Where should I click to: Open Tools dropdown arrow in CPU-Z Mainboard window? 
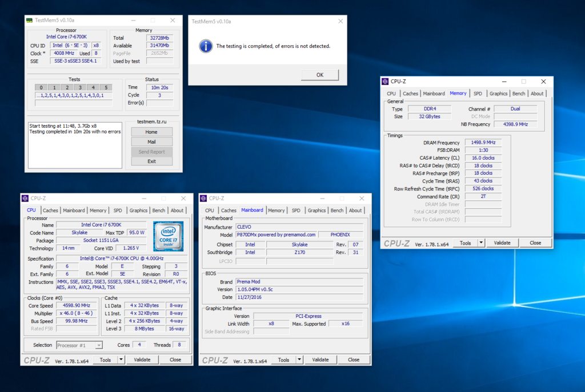[299, 360]
